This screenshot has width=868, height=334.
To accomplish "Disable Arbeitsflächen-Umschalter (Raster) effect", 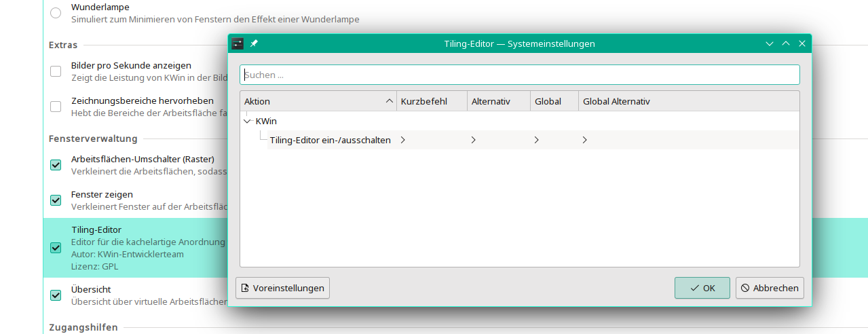I will 56,165.
